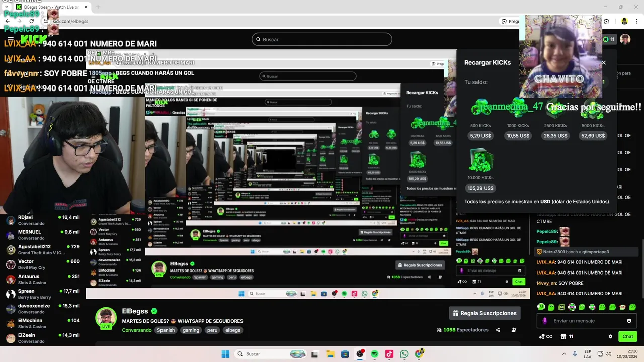Open File Explorer from taskbar
Image resolution: width=644 pixels, height=362 pixels.
coord(330,354)
